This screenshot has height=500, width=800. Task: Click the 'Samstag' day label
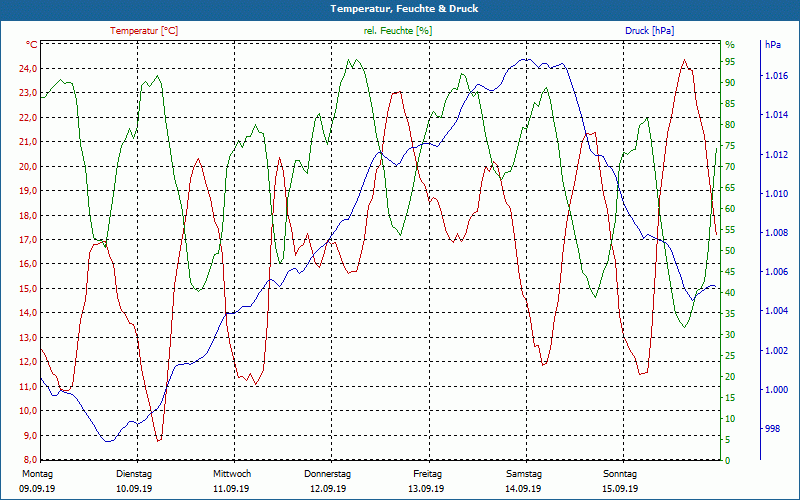[523, 474]
